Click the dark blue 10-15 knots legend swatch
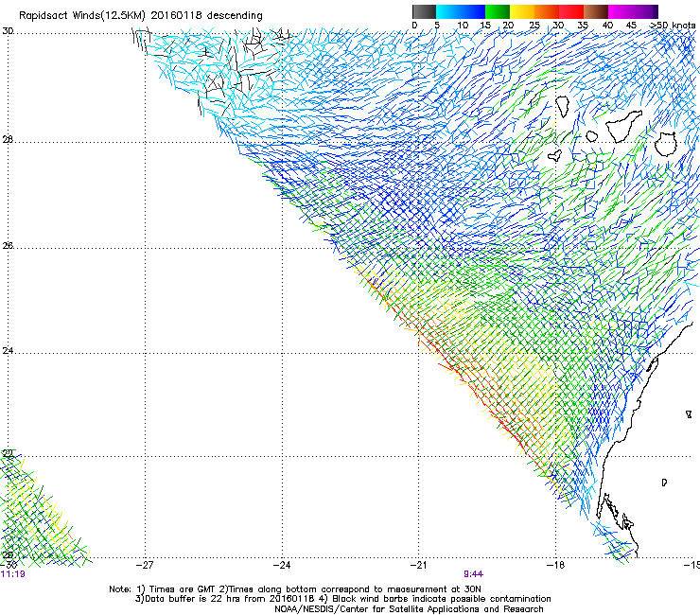Image resolution: width=700 pixels, height=615 pixels. point(473,11)
